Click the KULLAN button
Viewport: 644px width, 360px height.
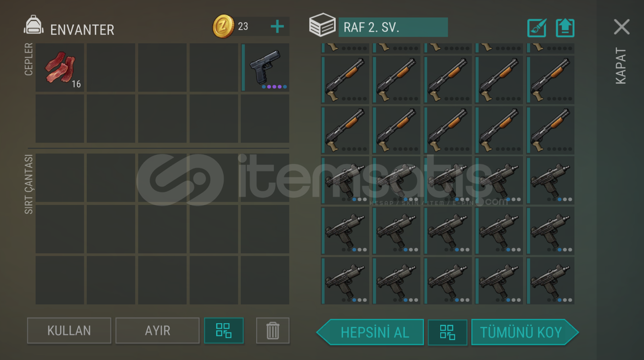point(69,331)
